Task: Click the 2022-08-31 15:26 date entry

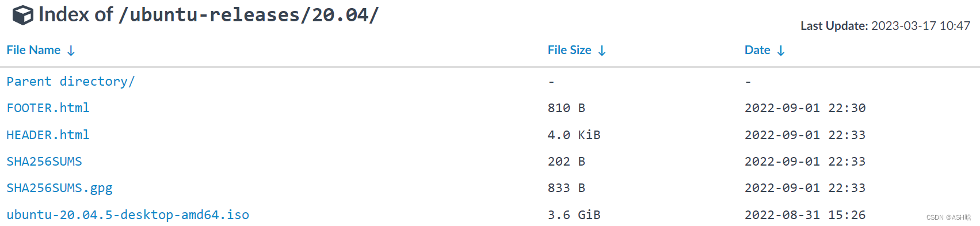Action: (805, 215)
